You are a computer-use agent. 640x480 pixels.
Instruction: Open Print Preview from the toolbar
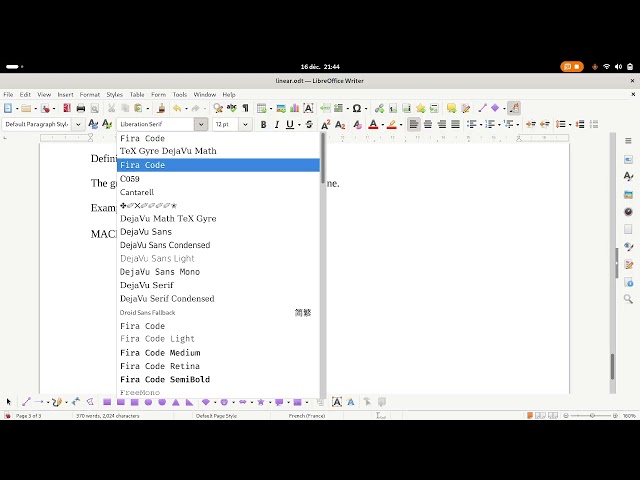click(x=95, y=108)
